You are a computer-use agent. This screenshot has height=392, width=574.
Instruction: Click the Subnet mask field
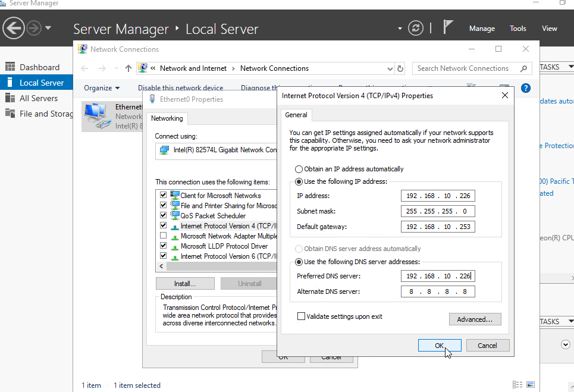tap(438, 211)
